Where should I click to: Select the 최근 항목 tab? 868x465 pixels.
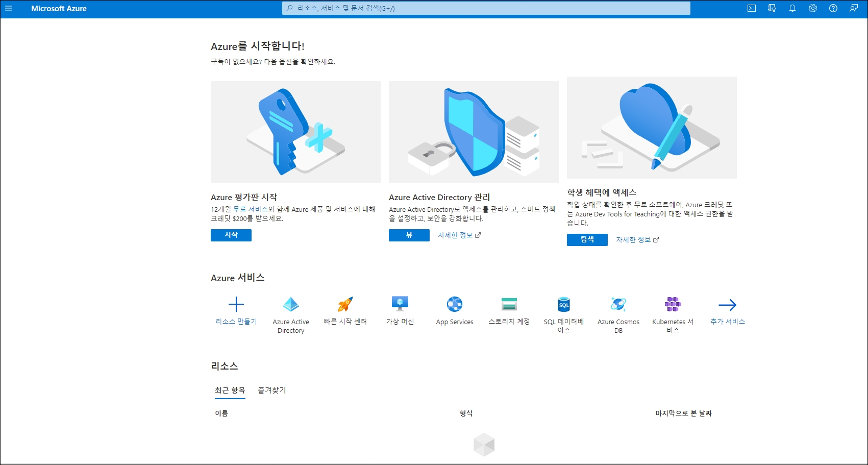[230, 390]
